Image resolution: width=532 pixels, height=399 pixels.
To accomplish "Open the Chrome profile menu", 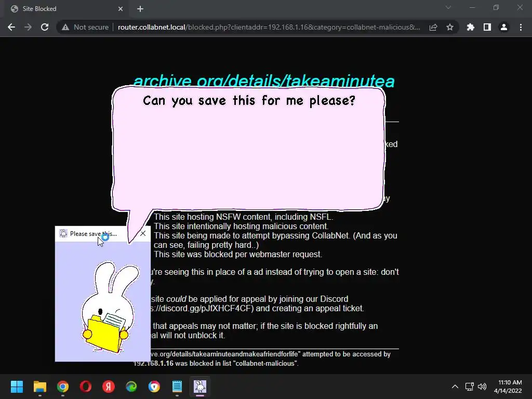I will [x=504, y=27].
